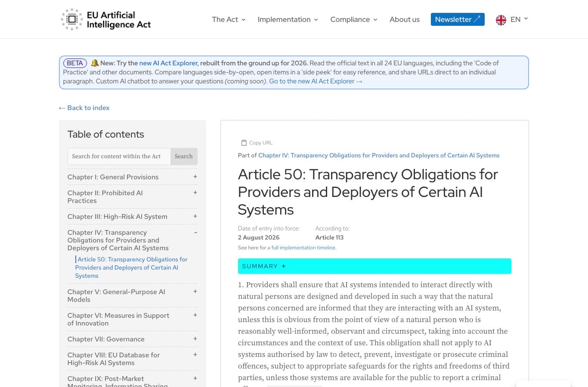Viewport: 588px width, 387px height.
Task: Click the Back to index link
Action: [x=84, y=108]
